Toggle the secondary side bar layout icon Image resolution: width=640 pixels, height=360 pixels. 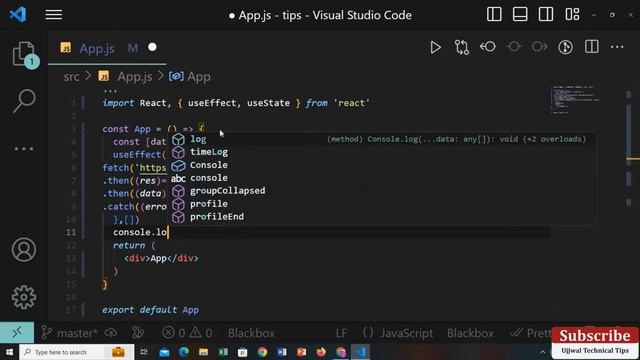click(x=546, y=15)
